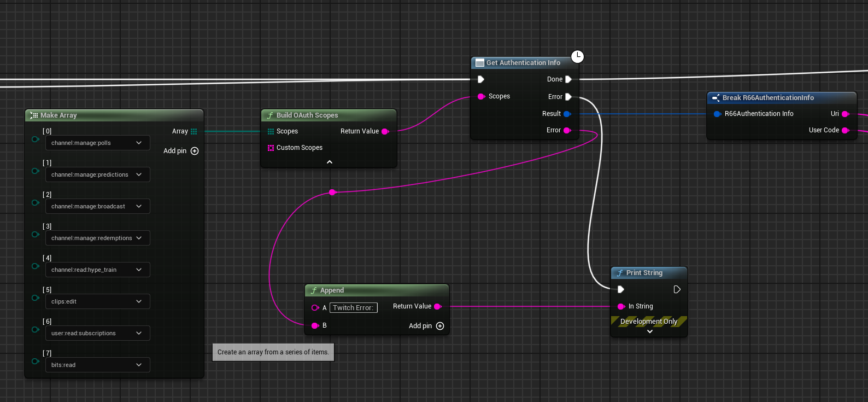Open the user:read:subscriptions scope dropdown
868x402 pixels.
[x=98, y=333]
